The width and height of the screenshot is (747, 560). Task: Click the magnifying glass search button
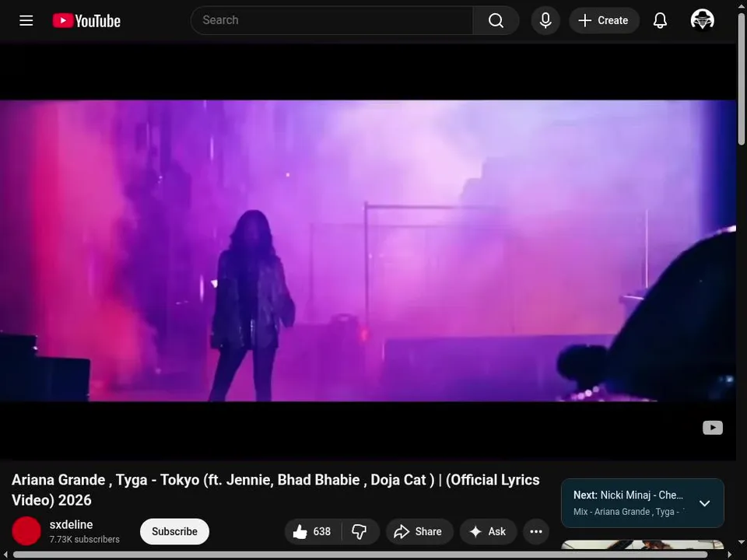[x=496, y=20]
